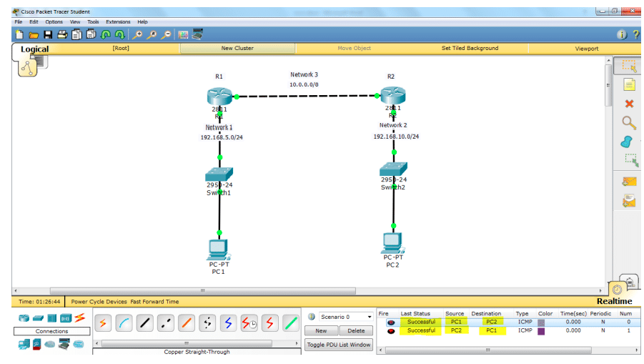Click the Viewport button
This screenshot has width=644, height=364.
click(587, 49)
